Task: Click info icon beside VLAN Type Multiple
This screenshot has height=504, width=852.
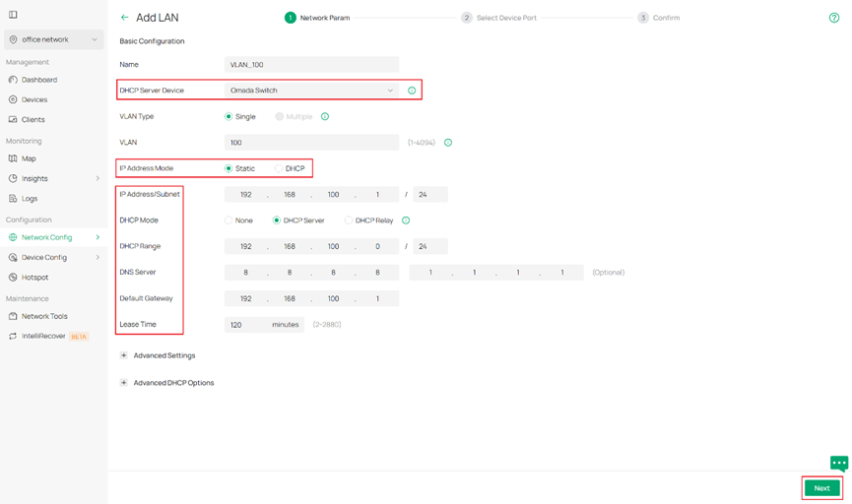Action: 325,116
